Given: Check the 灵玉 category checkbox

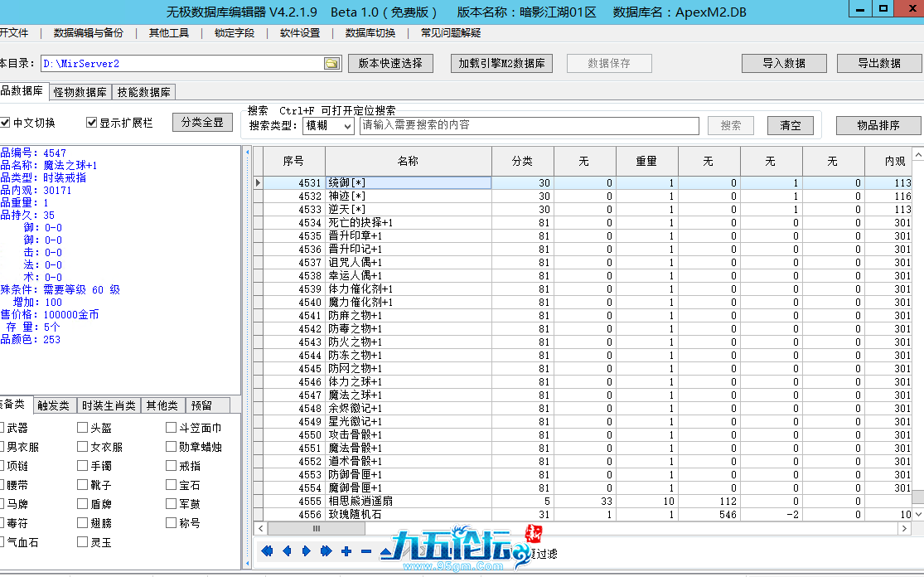Looking at the screenshot, I should point(83,542).
